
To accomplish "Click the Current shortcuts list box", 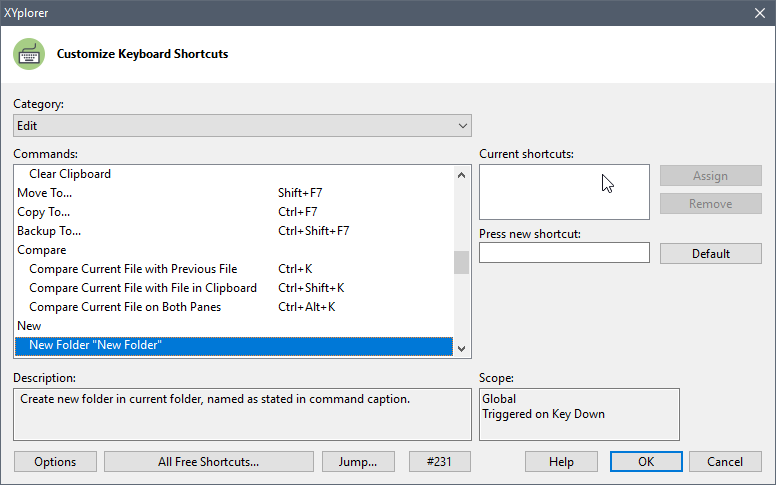I will [564, 192].
